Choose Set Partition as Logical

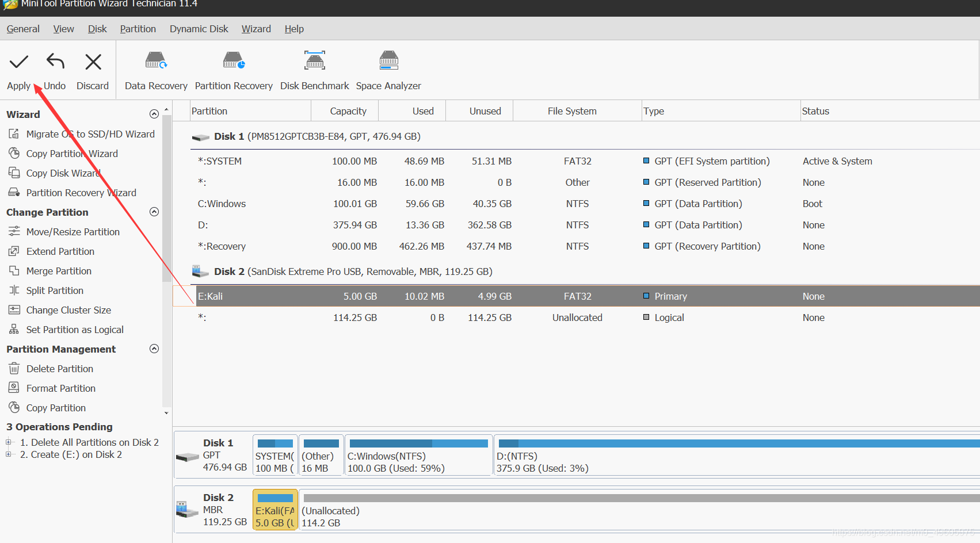[x=75, y=330]
